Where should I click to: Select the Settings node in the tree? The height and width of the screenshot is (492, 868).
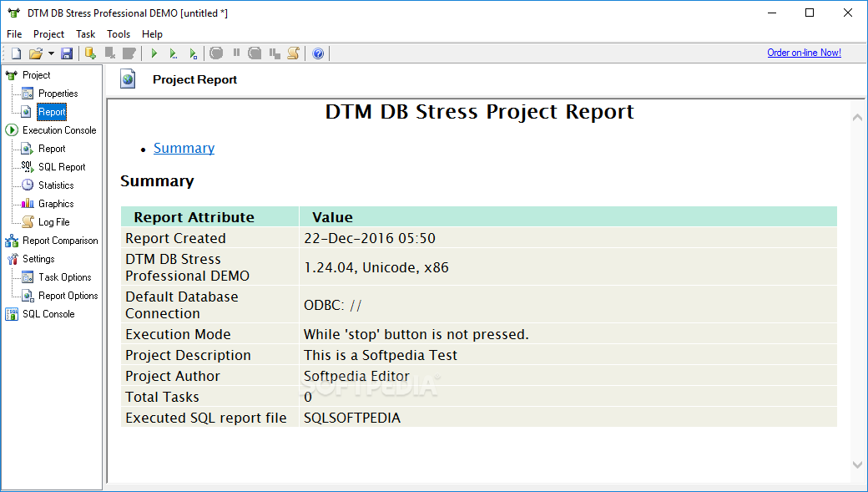pyautogui.click(x=38, y=259)
